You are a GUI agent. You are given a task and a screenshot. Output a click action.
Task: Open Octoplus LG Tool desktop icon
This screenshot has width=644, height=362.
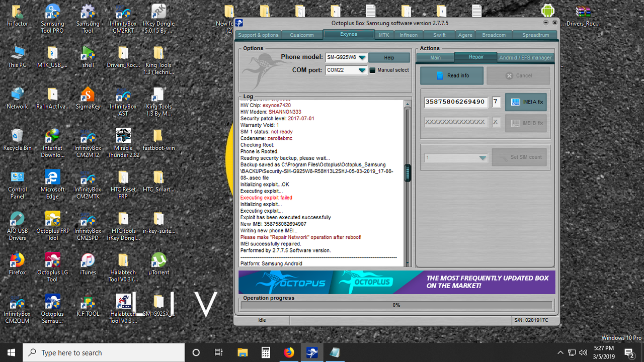point(52,267)
